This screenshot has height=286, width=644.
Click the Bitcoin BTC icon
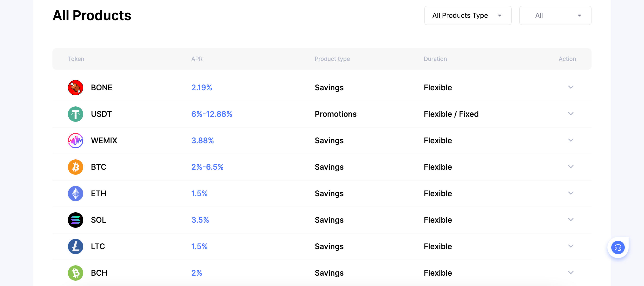pos(76,167)
